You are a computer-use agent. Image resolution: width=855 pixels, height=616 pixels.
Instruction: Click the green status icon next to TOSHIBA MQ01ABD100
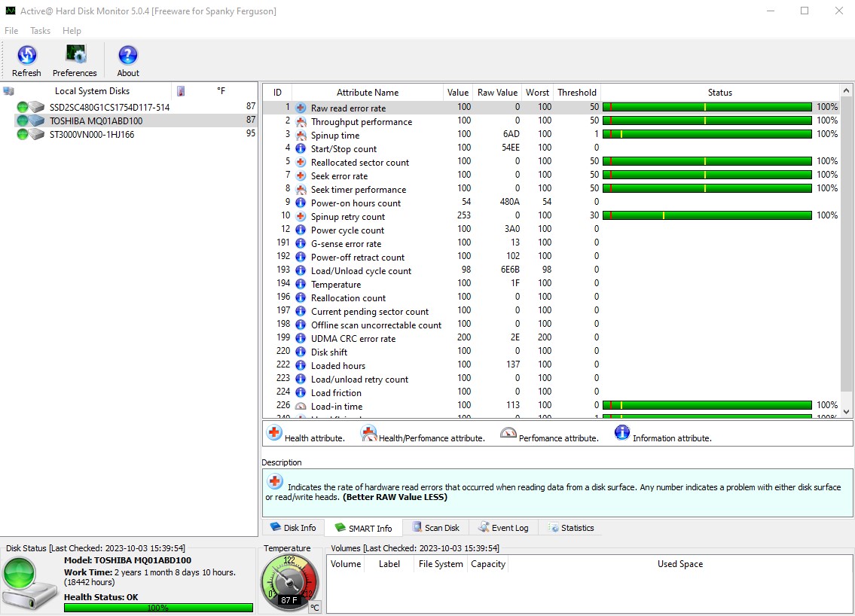(x=21, y=120)
